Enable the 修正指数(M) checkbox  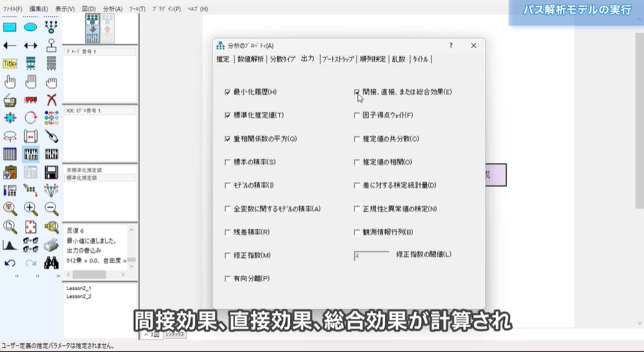[227, 256]
